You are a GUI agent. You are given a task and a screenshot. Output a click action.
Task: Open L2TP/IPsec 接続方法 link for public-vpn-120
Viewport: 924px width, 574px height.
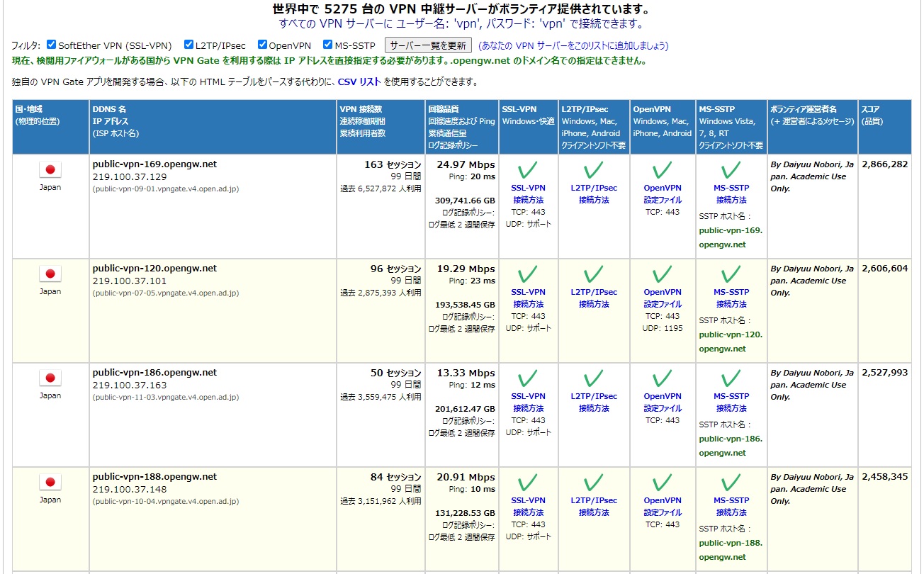pyautogui.click(x=593, y=298)
